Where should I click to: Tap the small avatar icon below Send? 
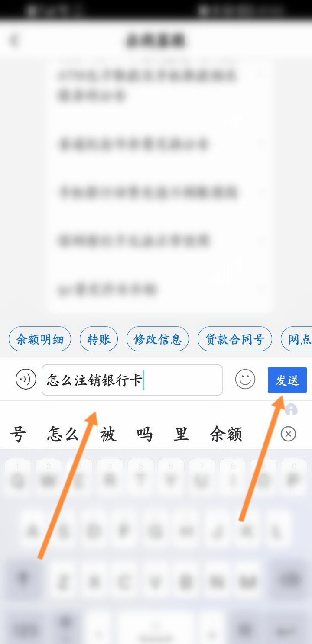click(291, 409)
